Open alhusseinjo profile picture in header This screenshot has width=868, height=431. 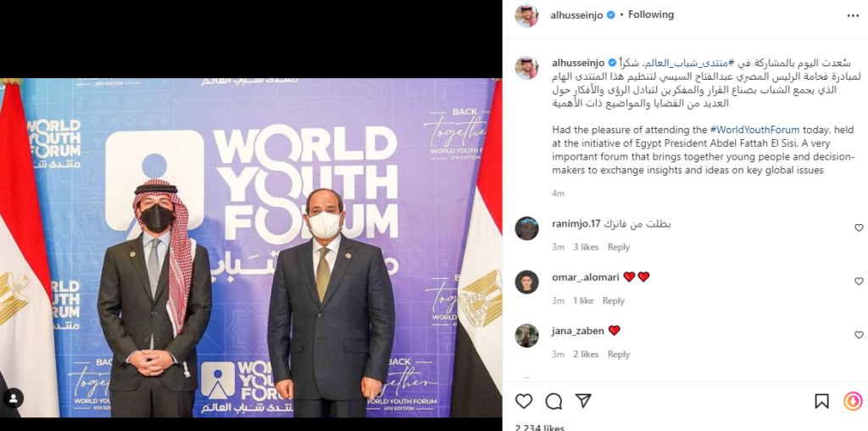coord(526,15)
